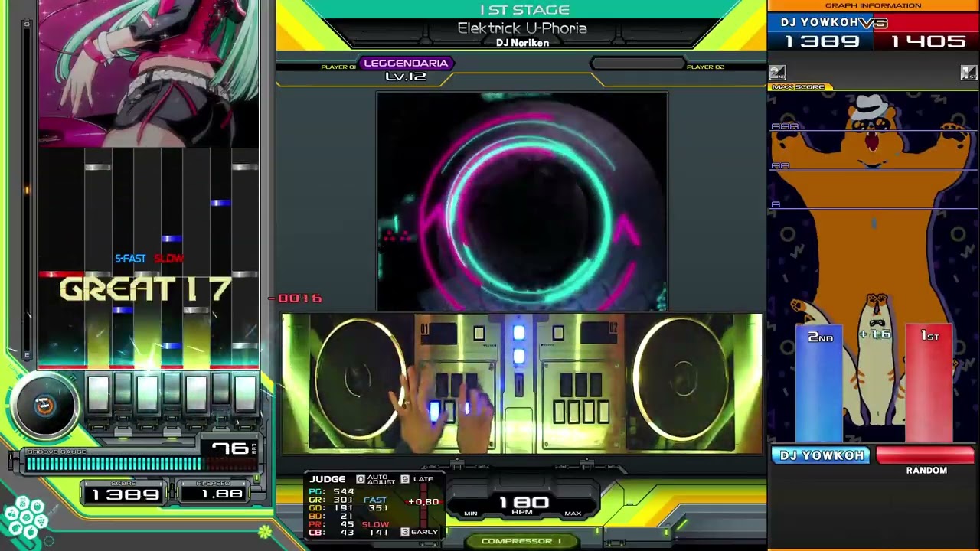This screenshot has height=551, width=980.
Task: Click the AAA rank line label
Action: 785,126
